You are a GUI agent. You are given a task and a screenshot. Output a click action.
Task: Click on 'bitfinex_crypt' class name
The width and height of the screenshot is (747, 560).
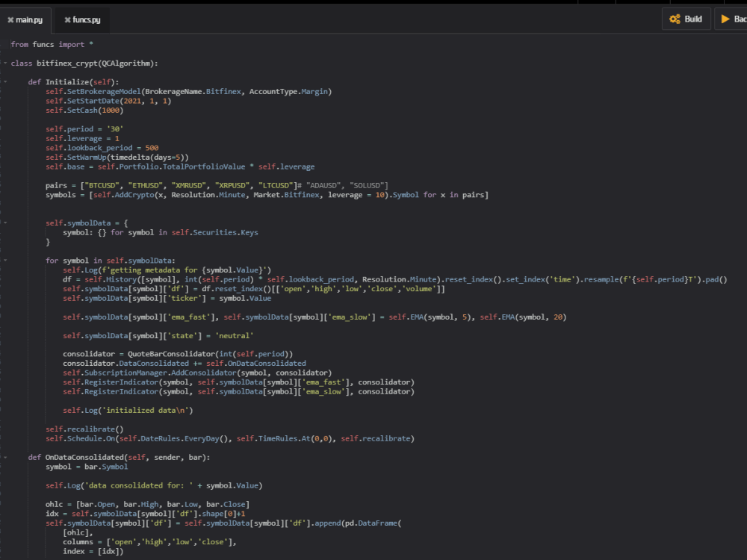click(x=66, y=63)
